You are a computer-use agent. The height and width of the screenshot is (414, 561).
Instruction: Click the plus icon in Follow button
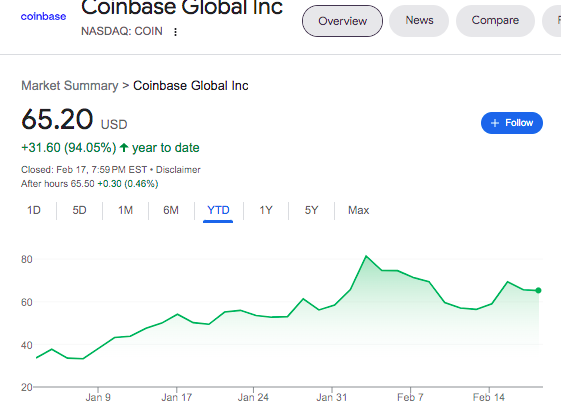coord(495,123)
